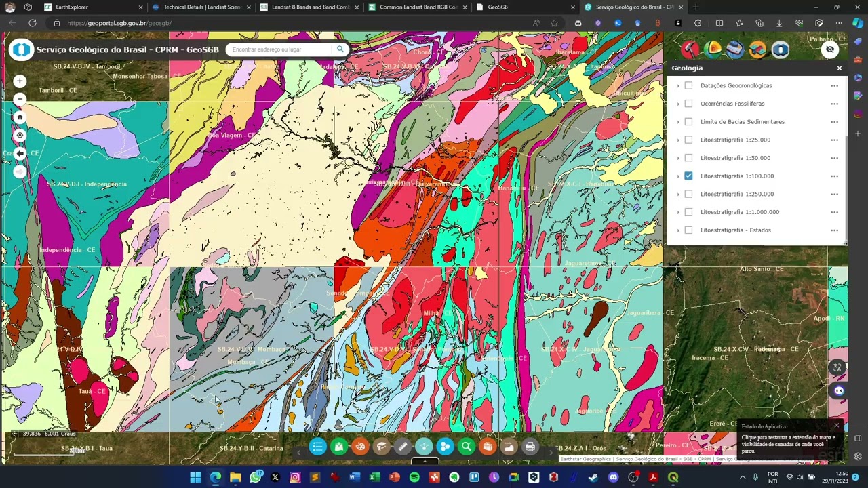The height and width of the screenshot is (488, 868).
Task: Open WhatsApp from the taskbar
Action: [x=255, y=478]
